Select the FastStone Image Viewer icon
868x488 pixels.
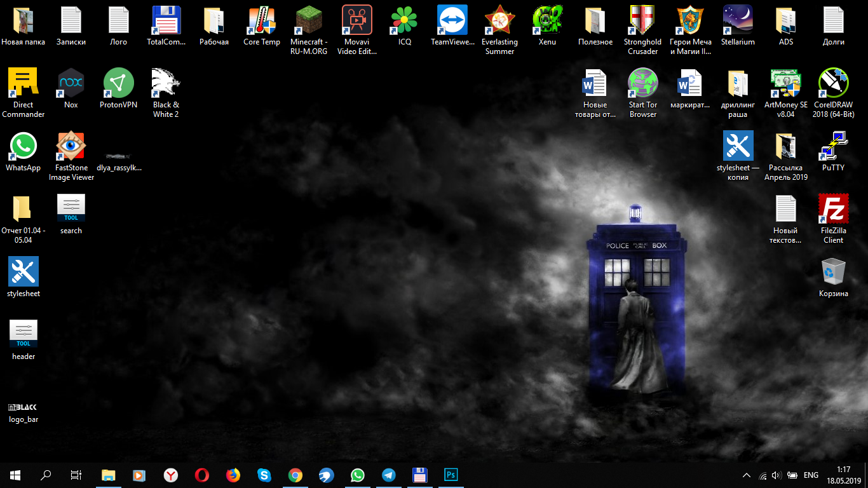(71, 146)
